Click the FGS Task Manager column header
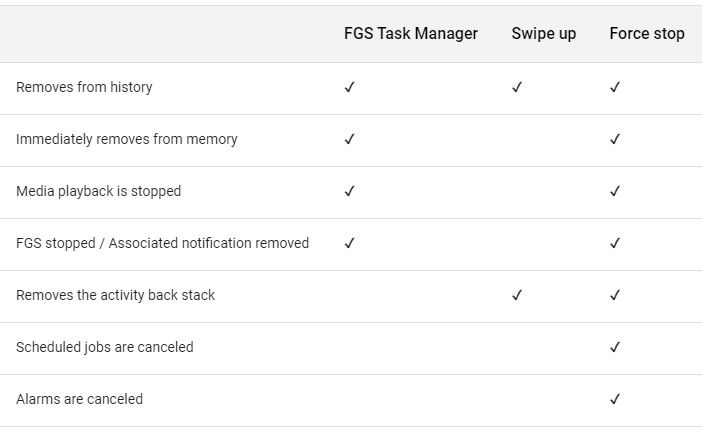Screen dimensions: 703x430 point(411,34)
